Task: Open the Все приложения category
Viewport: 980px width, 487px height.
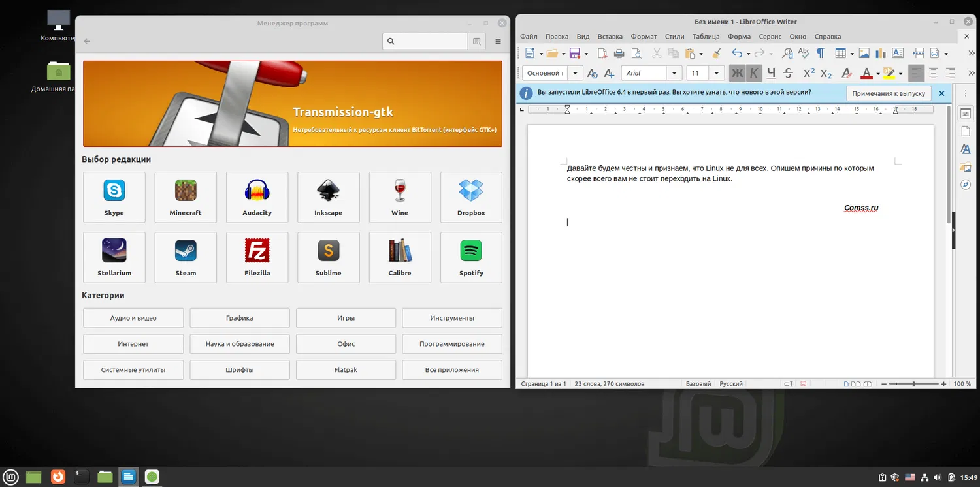Action: point(452,370)
